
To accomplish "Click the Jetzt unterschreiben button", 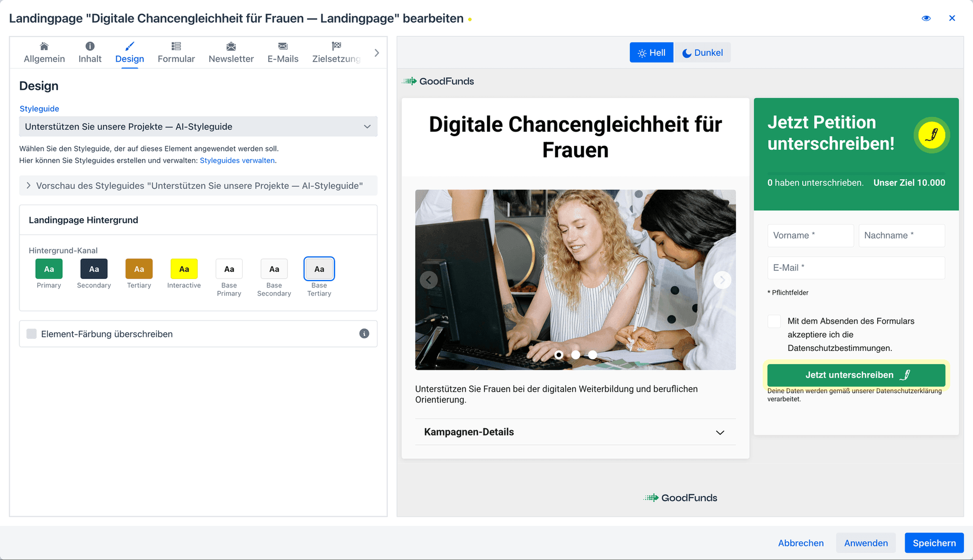I will coord(856,375).
